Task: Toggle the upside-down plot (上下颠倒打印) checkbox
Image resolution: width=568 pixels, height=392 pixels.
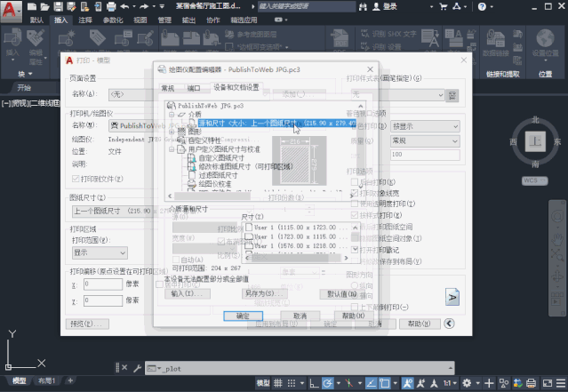Action: pyautogui.click(x=355, y=308)
